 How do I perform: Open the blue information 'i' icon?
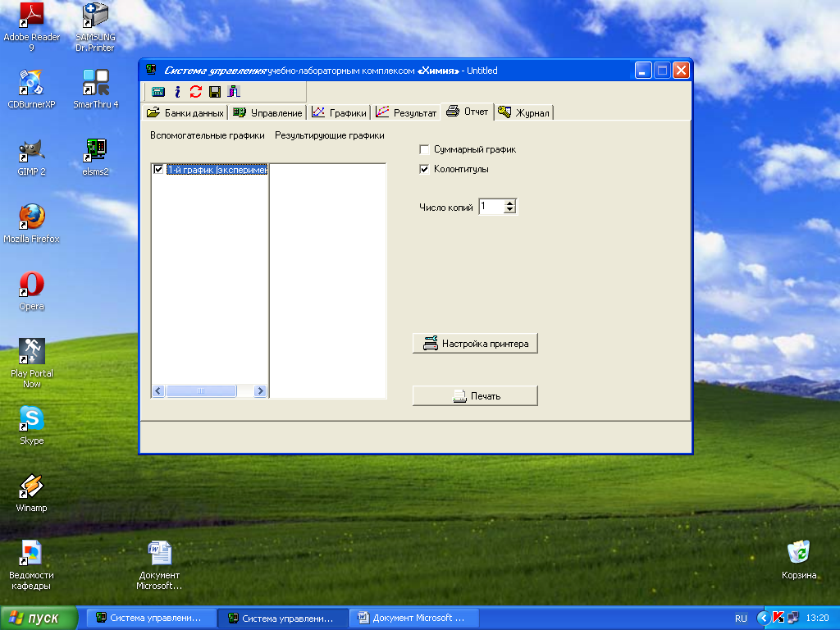tap(177, 92)
